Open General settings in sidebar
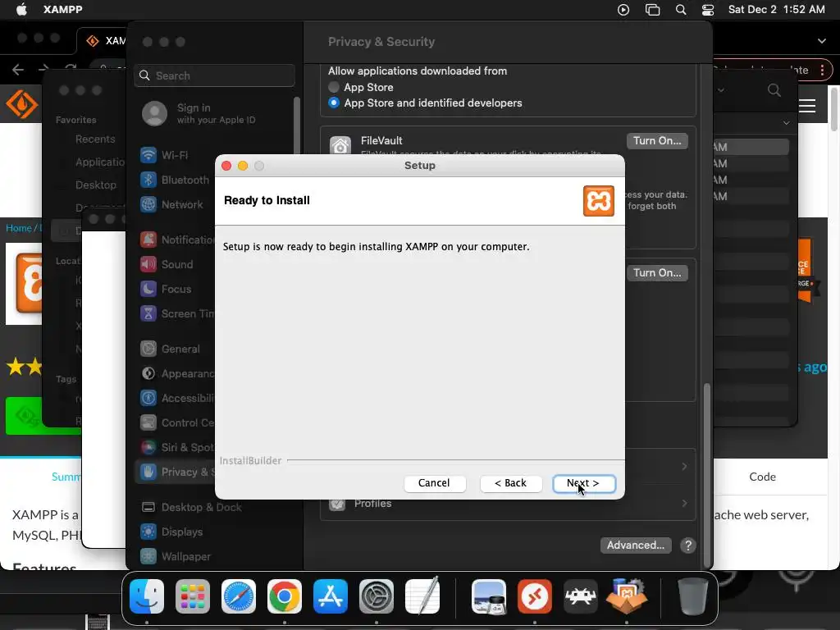 click(174, 349)
